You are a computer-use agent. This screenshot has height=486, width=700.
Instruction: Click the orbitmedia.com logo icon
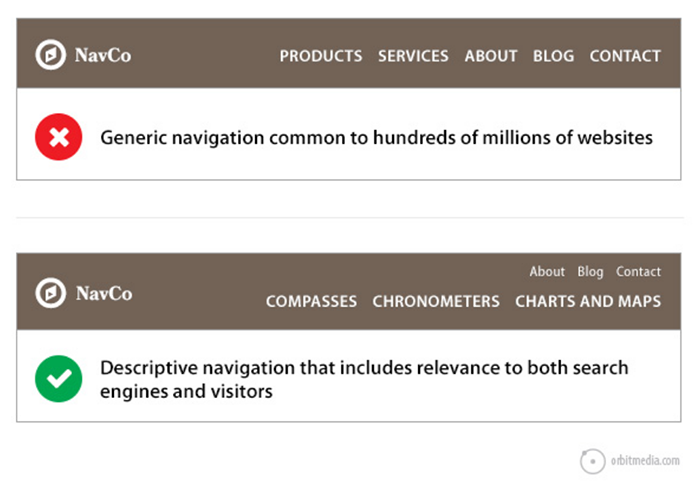click(x=593, y=460)
